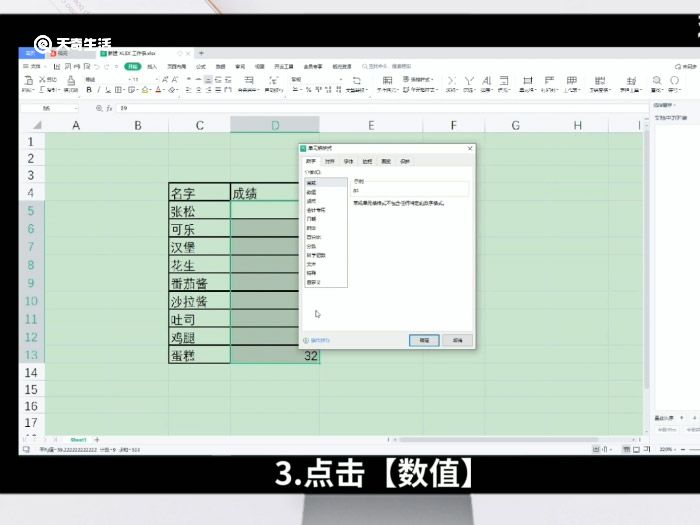Image resolution: width=700 pixels, height=525 pixels.
Task: Click the font color A swatch
Action: pos(158,90)
